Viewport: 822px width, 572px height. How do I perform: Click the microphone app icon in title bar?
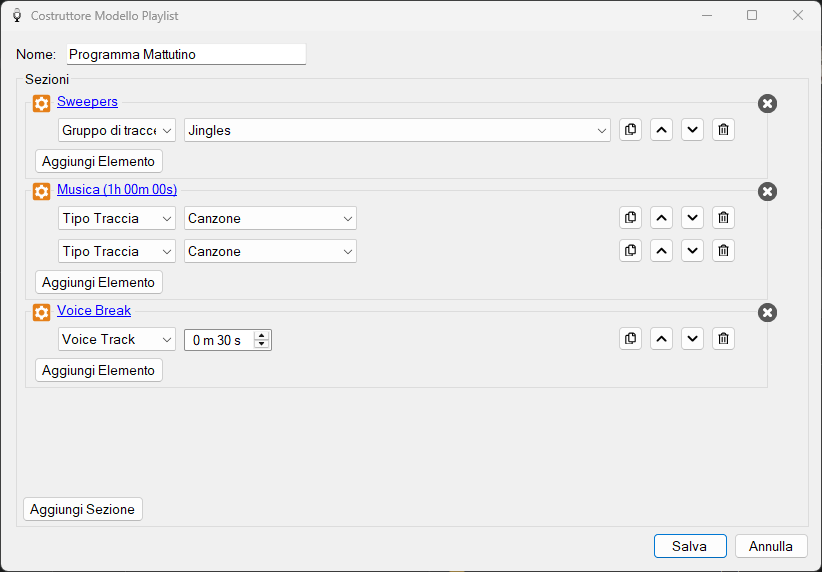point(17,15)
